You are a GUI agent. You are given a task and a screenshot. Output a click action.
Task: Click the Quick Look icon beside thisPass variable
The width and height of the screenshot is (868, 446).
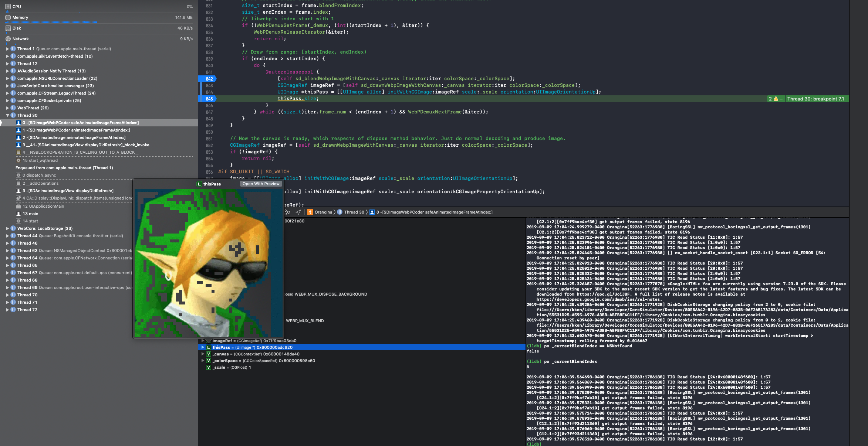(x=208, y=347)
